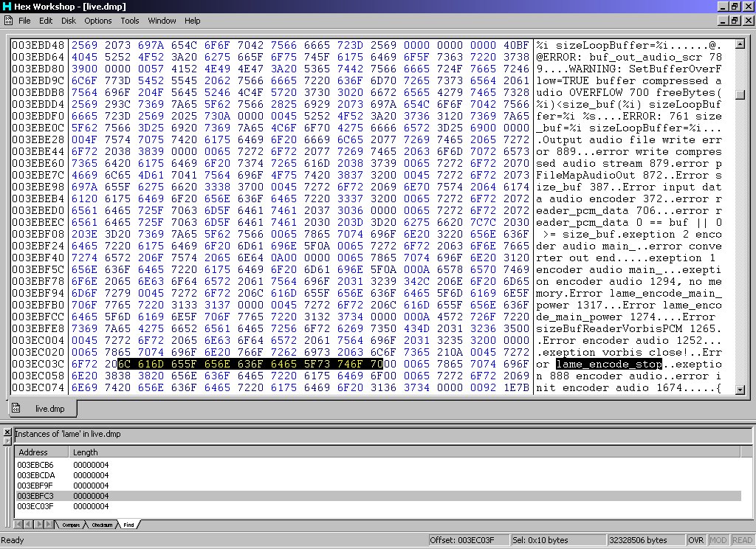Click hex word 1E7B in the last row
Image resolution: width=756 pixels, height=549 pixels.
(516, 387)
